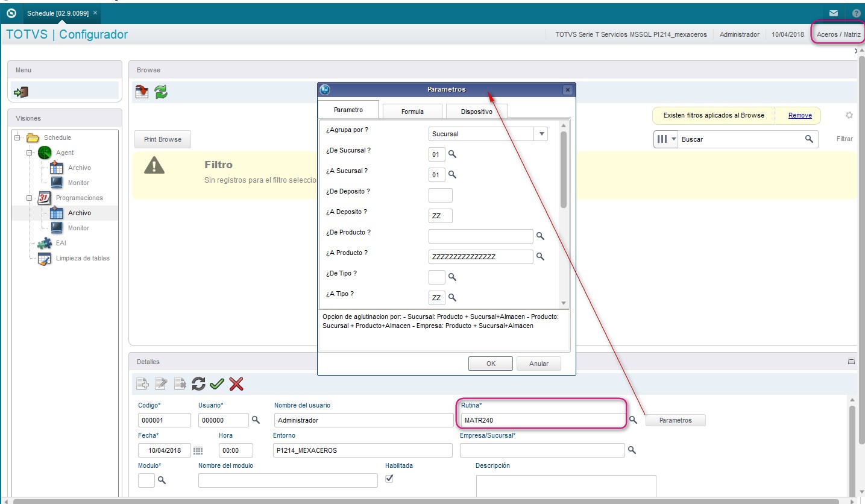Viewport: 865px width, 504px height.
Task: Open lookup for A Tipo
Action: (452, 298)
